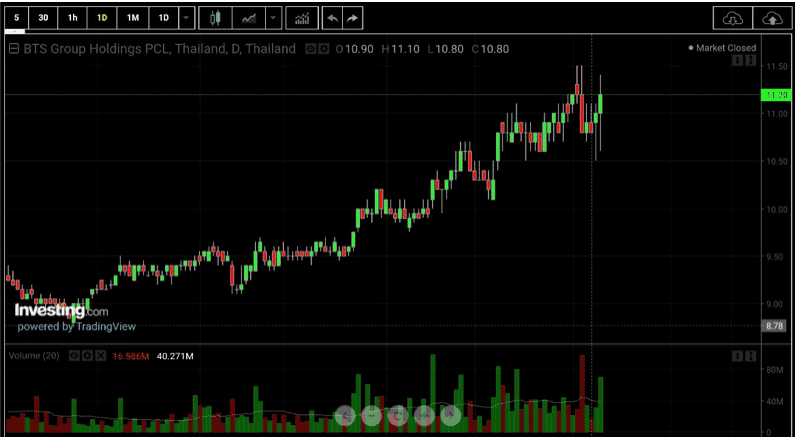Select the 1h interval

point(73,18)
